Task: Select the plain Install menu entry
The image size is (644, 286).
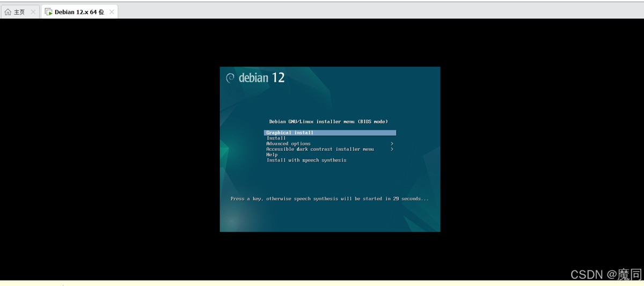Action: click(x=276, y=138)
